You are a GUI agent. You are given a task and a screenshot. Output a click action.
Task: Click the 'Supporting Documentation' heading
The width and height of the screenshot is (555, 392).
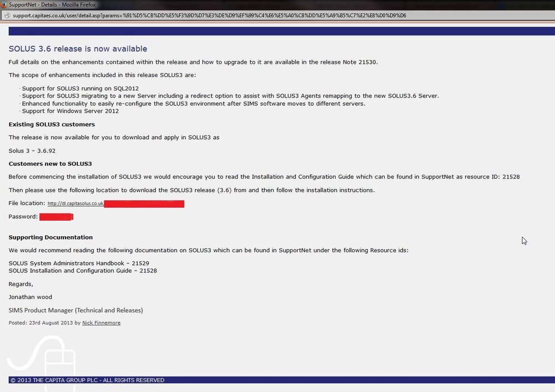click(x=51, y=237)
